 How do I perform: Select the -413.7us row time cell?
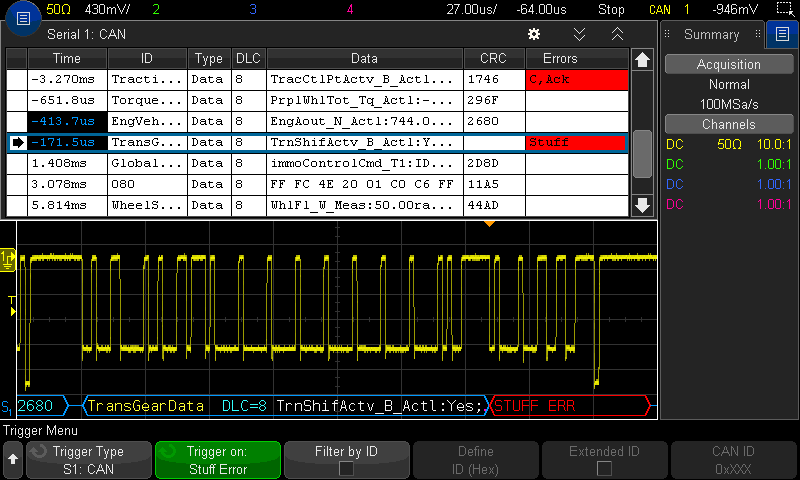67,121
